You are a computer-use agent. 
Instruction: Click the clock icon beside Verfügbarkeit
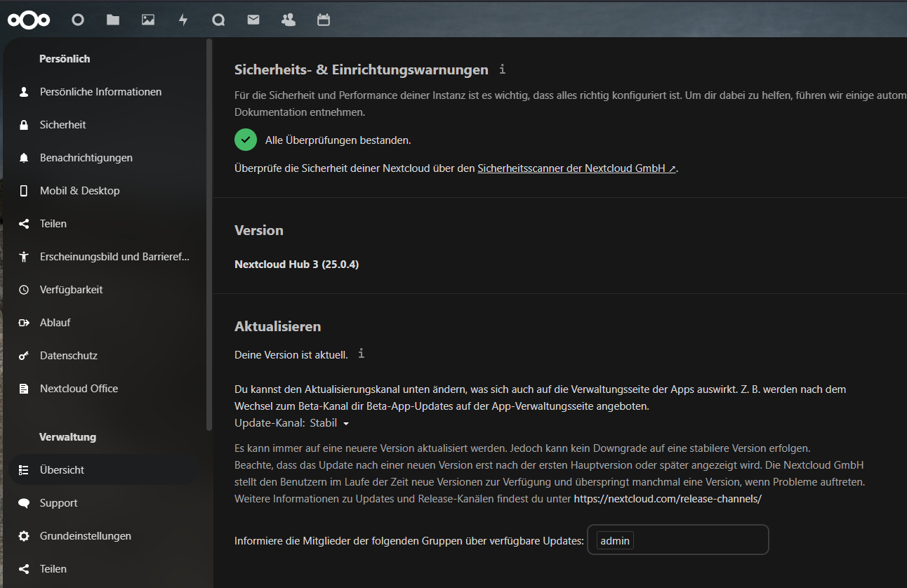tap(24, 290)
